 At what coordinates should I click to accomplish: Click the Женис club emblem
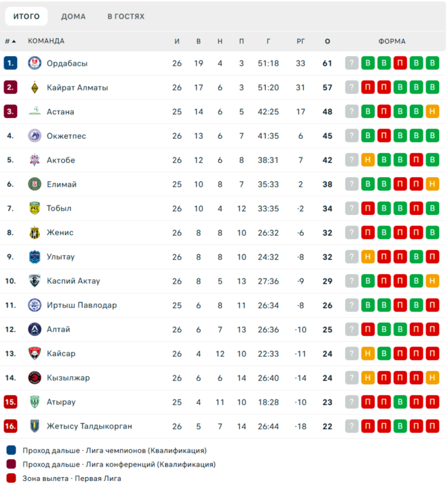pyautogui.click(x=35, y=233)
